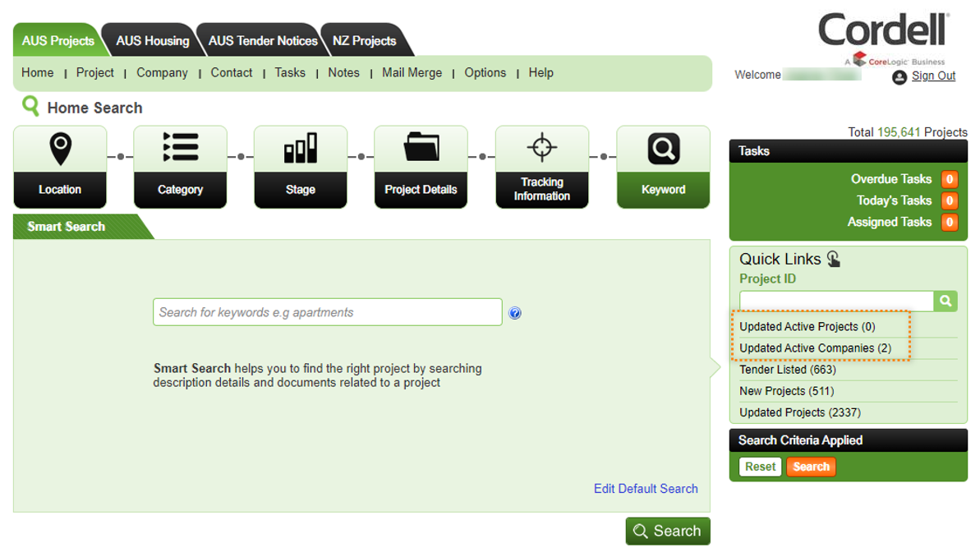Image resolution: width=980 pixels, height=552 pixels.
Task: Open the Mail Merge menu
Action: [x=412, y=72]
